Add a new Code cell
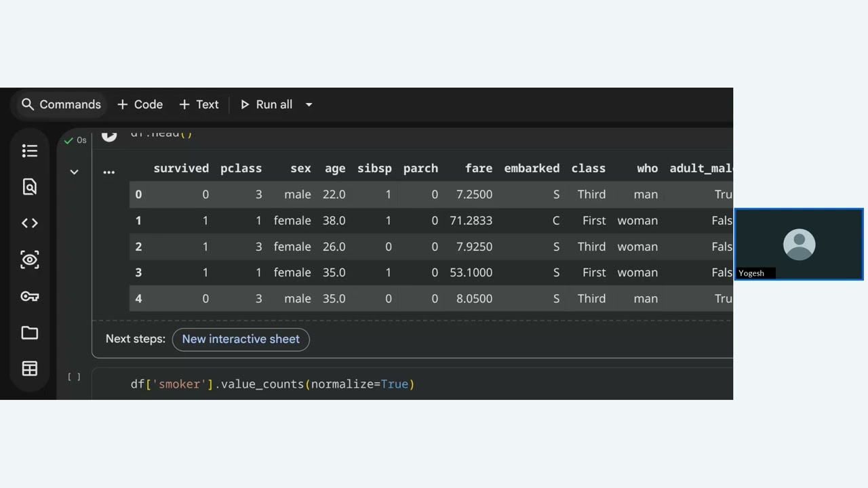Viewport: 868px width, 488px height. coord(140,104)
